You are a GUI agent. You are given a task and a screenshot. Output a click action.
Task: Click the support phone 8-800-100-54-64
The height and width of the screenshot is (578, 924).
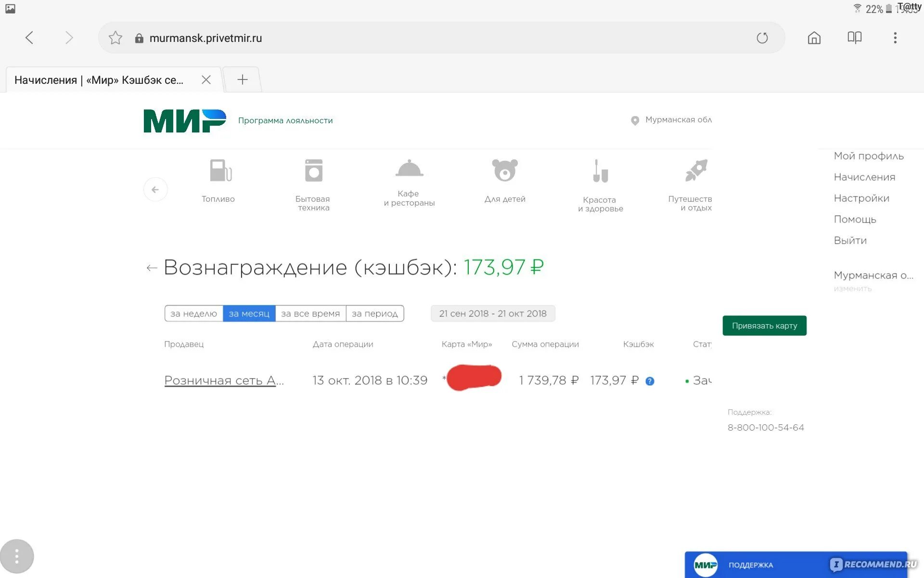point(766,427)
